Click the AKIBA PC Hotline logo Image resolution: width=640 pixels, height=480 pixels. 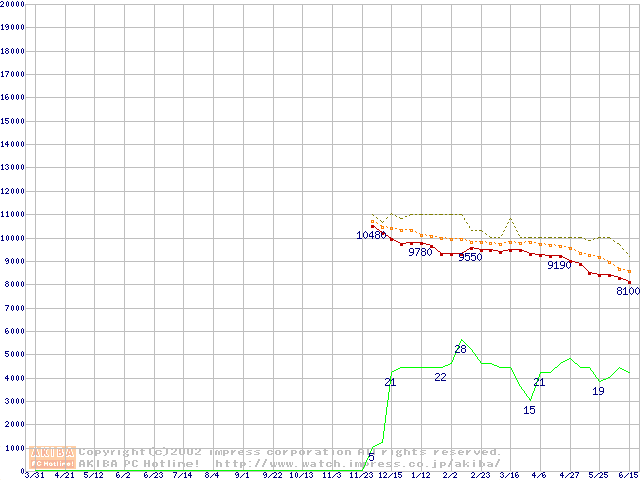tap(53, 457)
